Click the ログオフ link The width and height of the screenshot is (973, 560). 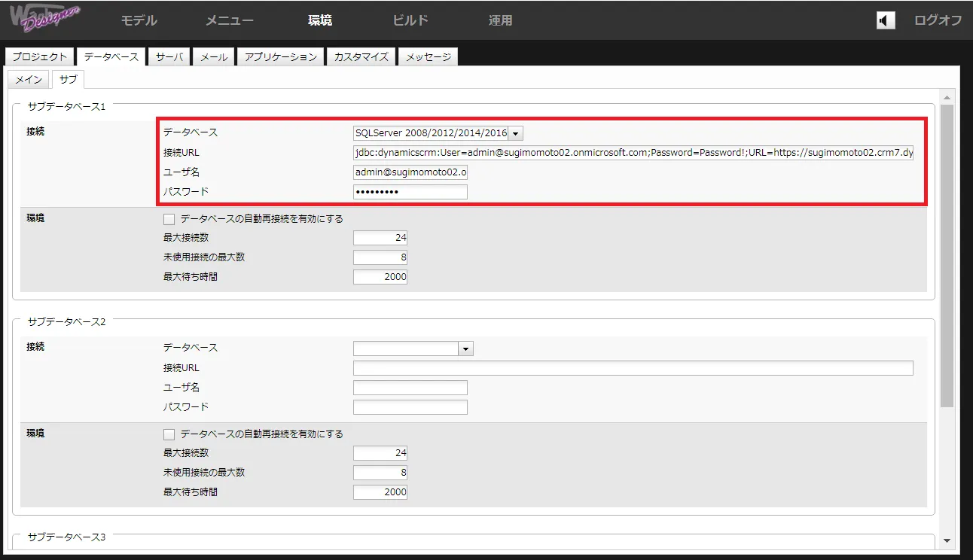(938, 20)
